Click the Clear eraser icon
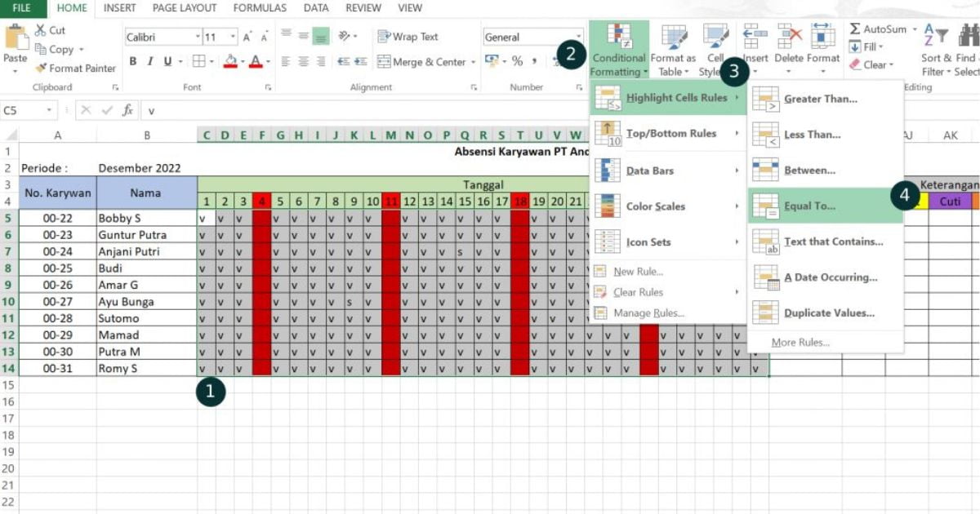 click(855, 64)
